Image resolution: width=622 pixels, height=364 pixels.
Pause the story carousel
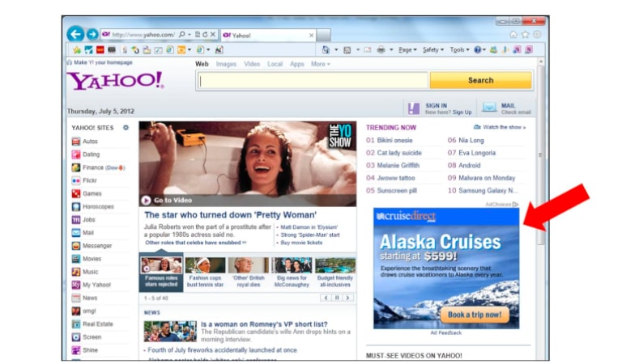click(337, 298)
